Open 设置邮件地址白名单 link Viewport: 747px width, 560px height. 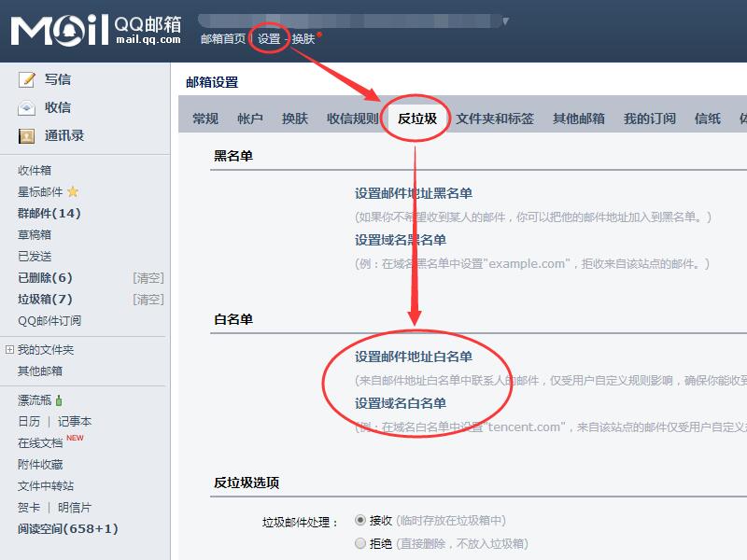pos(414,357)
